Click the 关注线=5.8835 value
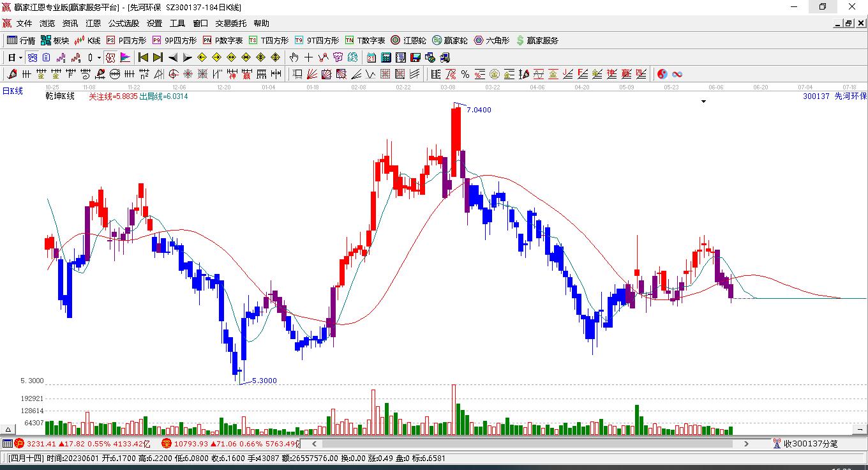Viewport: 868px width, 470px height. (113, 96)
